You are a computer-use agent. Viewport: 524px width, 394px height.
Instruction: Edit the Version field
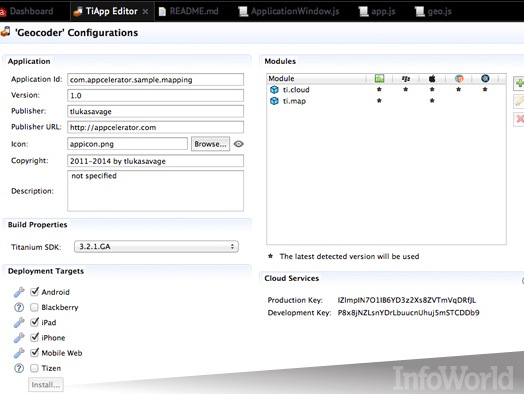click(x=155, y=96)
